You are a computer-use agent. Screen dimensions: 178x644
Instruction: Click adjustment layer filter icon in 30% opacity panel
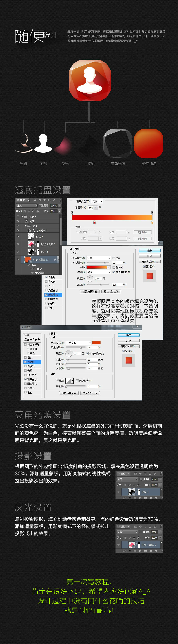coord(140,474)
